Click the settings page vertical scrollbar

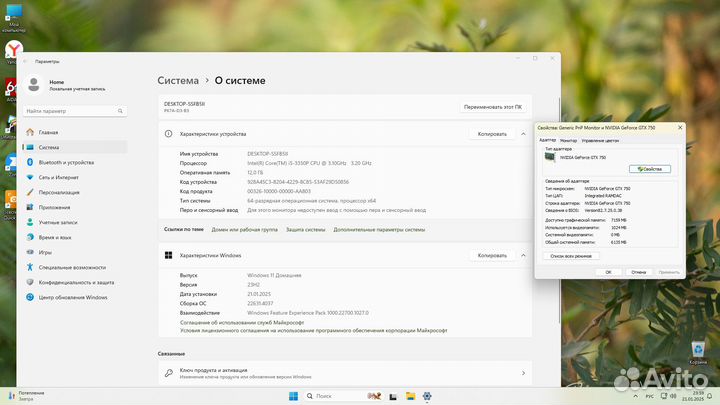click(559, 210)
